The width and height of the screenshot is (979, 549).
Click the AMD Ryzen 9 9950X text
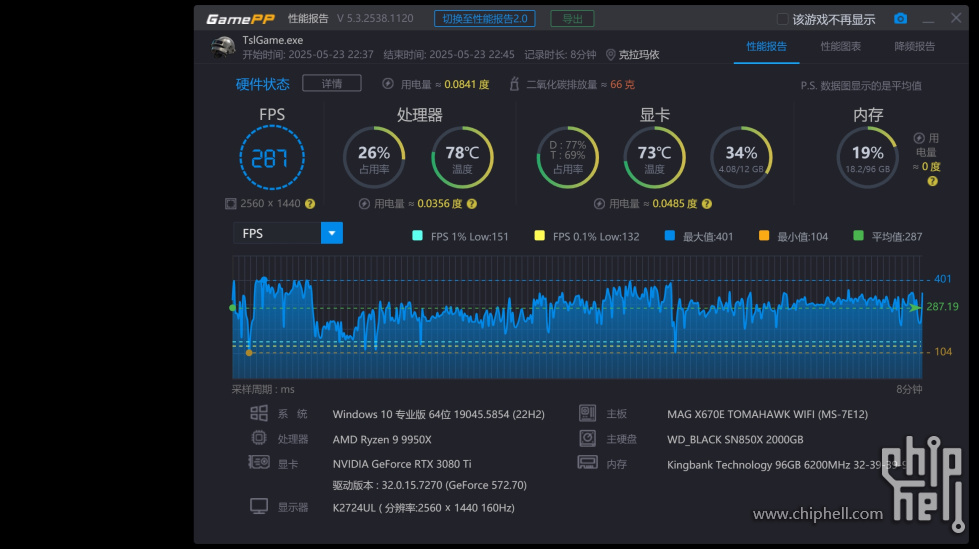point(382,440)
